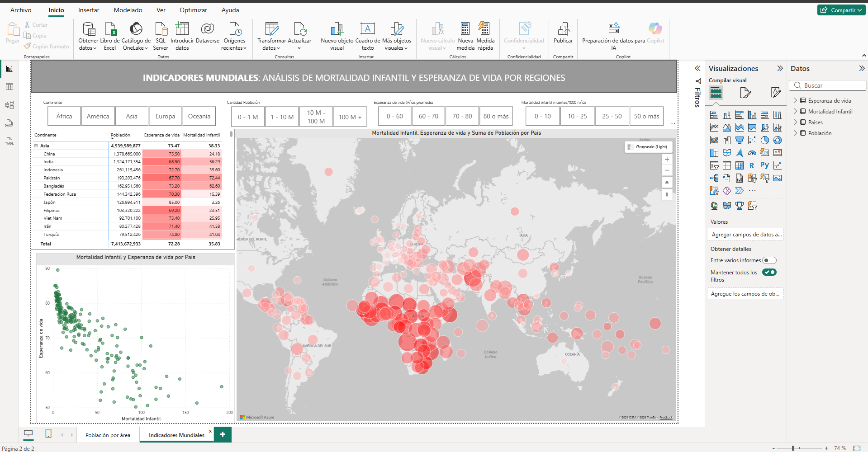This screenshot has height=452, width=868.
Task: Select the scatter chart visual icon
Action: coord(752,140)
